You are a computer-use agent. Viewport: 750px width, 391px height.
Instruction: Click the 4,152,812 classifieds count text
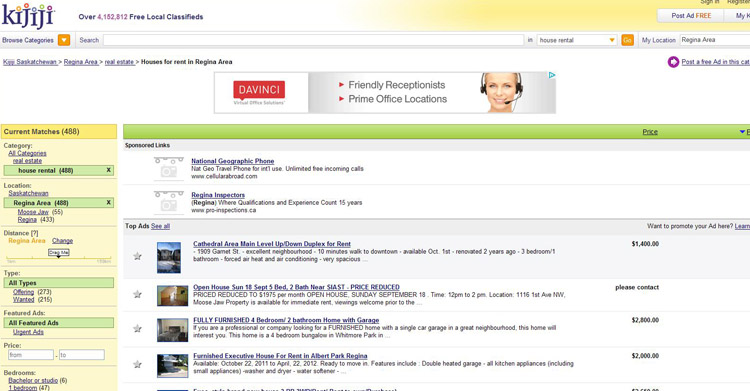112,17
